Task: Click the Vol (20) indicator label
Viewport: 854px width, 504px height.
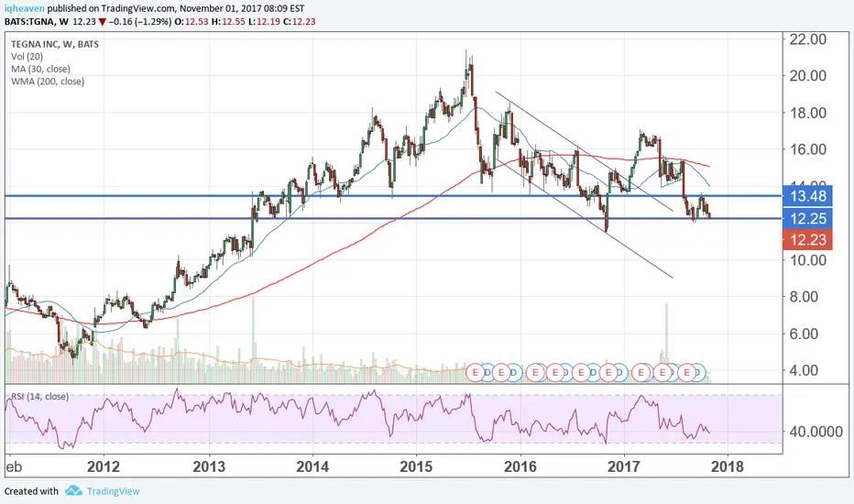Action: click(27, 57)
